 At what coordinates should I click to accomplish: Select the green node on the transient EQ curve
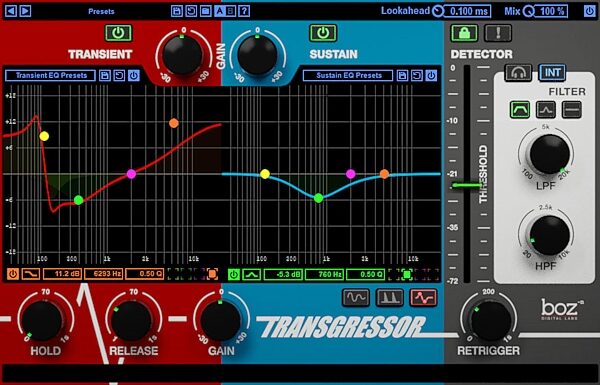(x=78, y=200)
